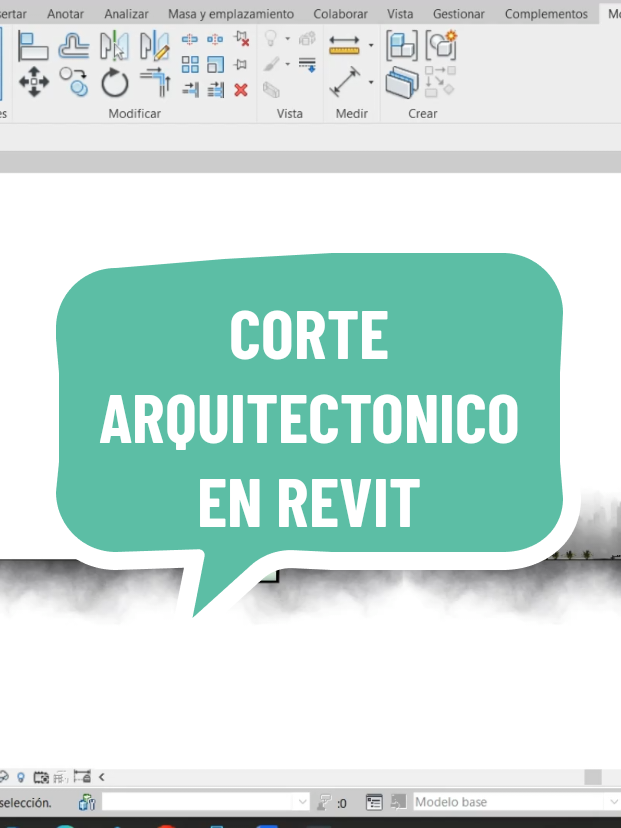This screenshot has width=621, height=828.
Task: Select the Array tool
Action: pos(190,64)
